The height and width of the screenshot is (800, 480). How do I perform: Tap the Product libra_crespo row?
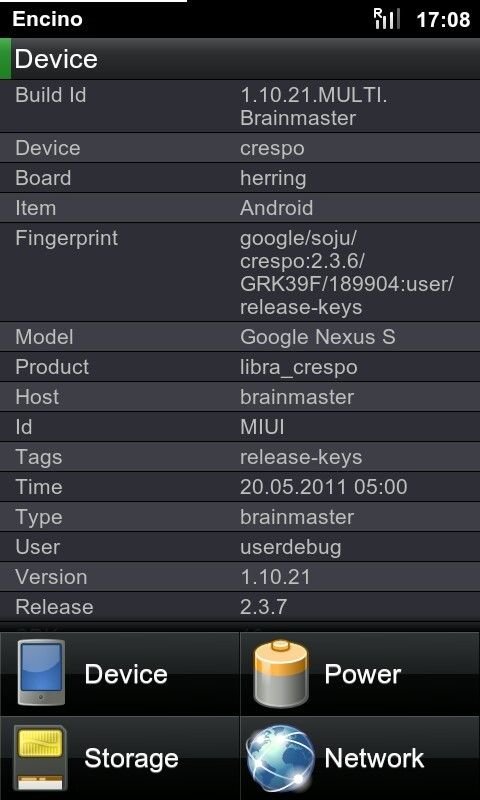(x=240, y=367)
